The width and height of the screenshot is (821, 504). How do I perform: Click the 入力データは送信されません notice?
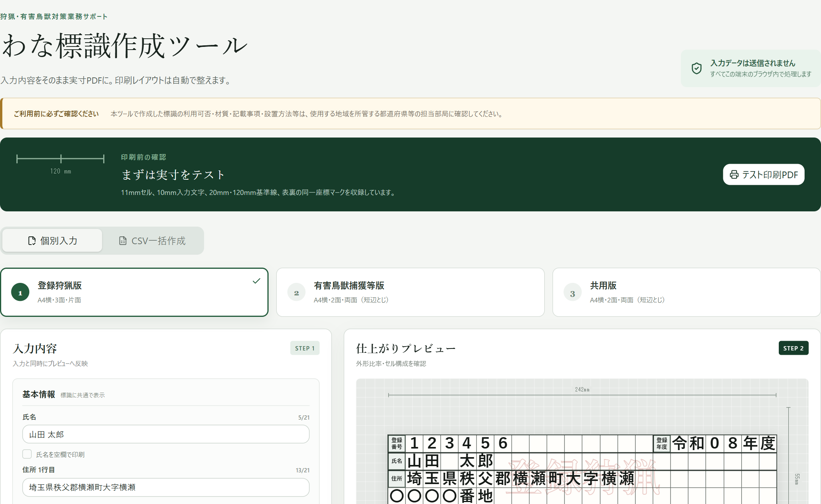coord(751,68)
